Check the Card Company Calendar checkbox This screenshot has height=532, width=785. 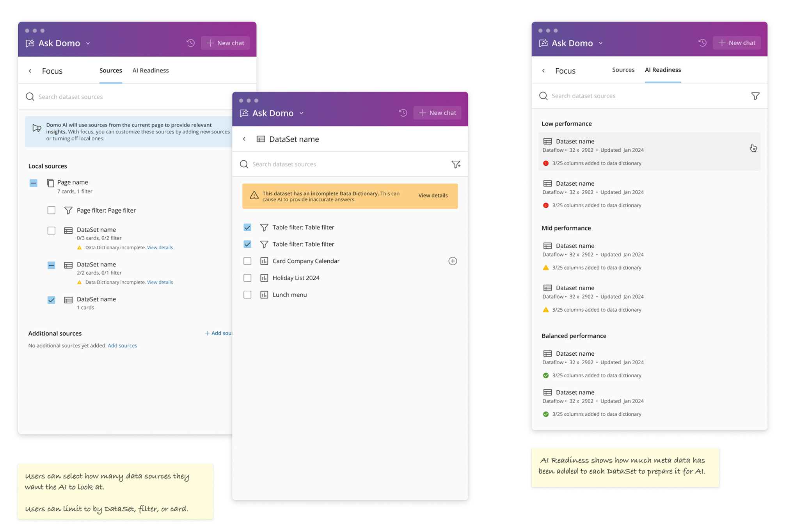[x=247, y=261]
